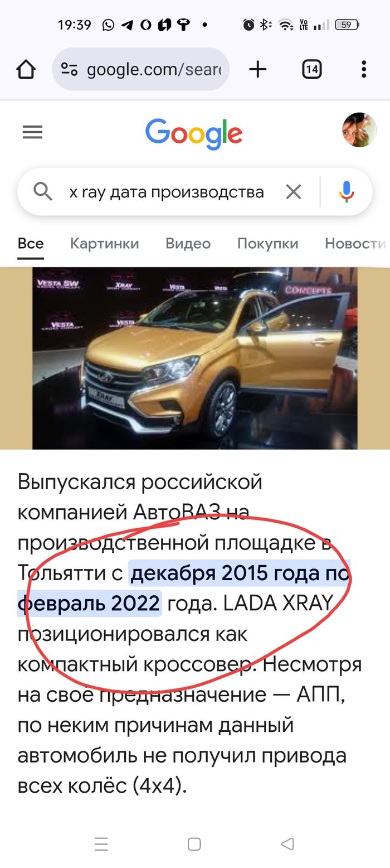Screen dimensions: 390x868
Task: Go to the Новости tab
Action: click(x=355, y=244)
